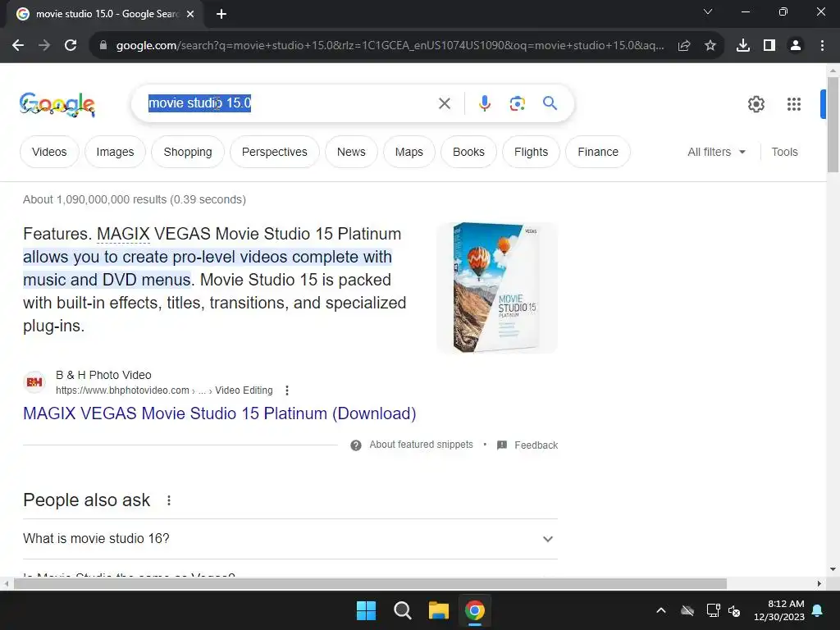Filter results by Videos
The width and height of the screenshot is (840, 630).
point(49,152)
